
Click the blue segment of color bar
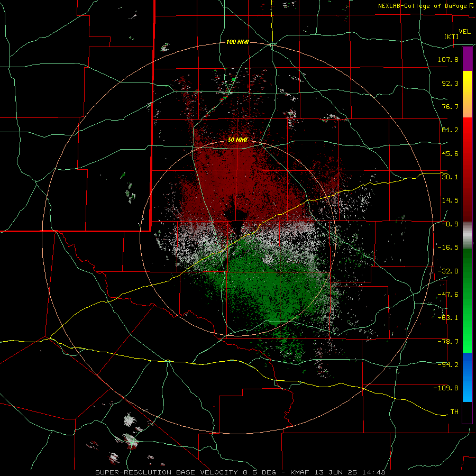point(467,377)
